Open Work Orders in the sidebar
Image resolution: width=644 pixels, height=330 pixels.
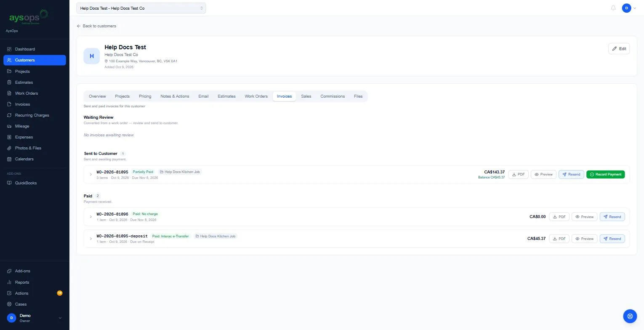(35, 93)
